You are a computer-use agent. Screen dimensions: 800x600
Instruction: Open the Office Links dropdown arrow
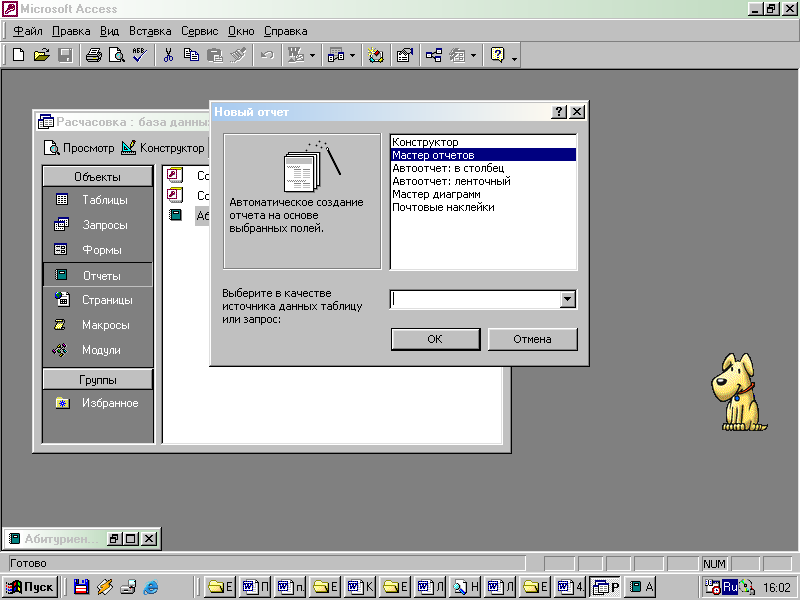click(x=312, y=55)
